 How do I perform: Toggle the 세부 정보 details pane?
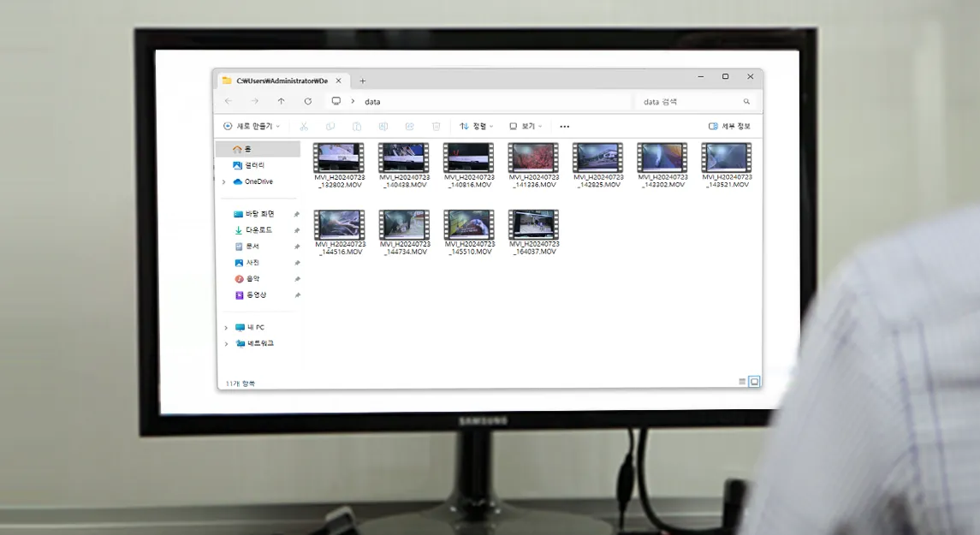[x=729, y=127]
